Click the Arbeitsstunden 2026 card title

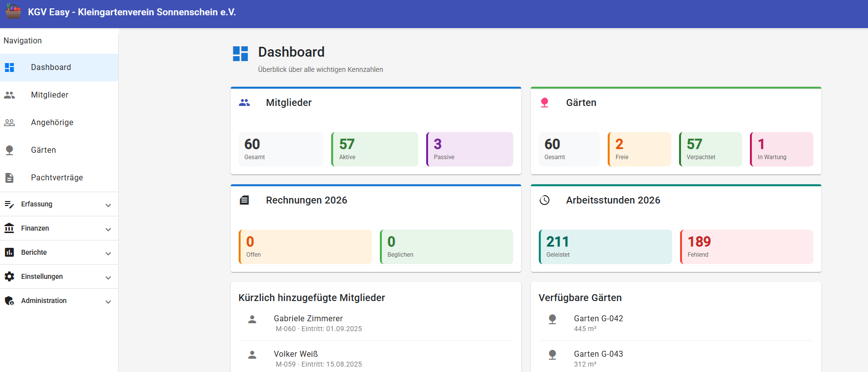[x=613, y=200]
